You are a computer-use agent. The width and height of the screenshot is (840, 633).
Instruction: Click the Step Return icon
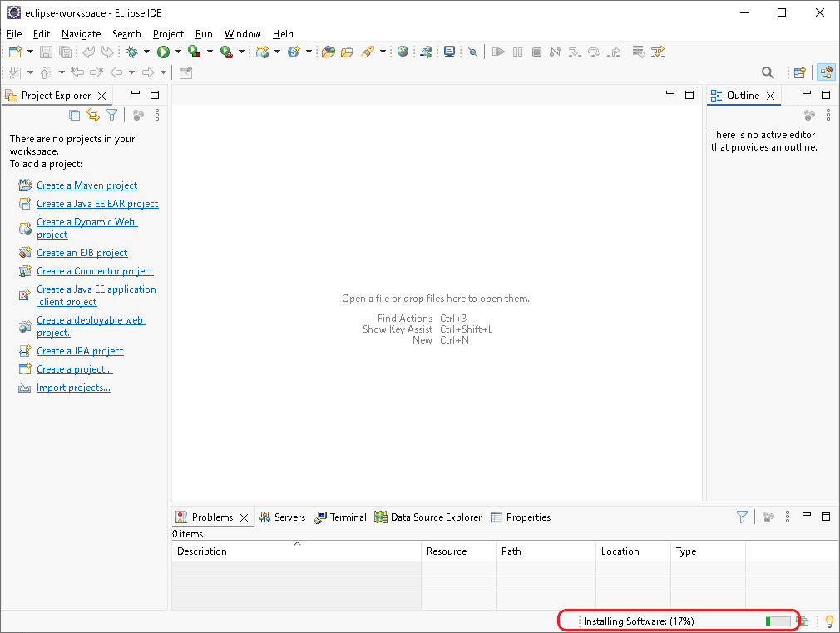(614, 52)
